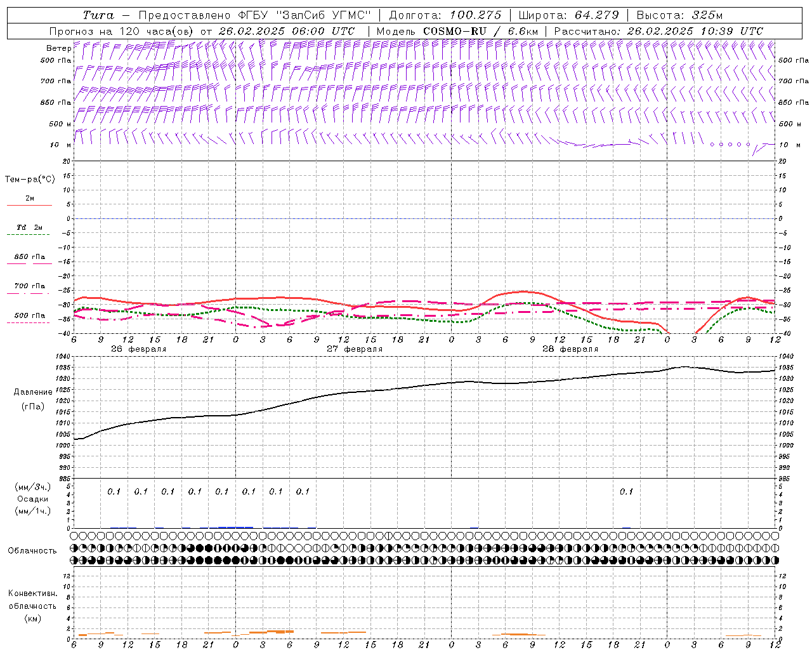
Task: Click the station name "Tura" in header
Action: [98, 15]
